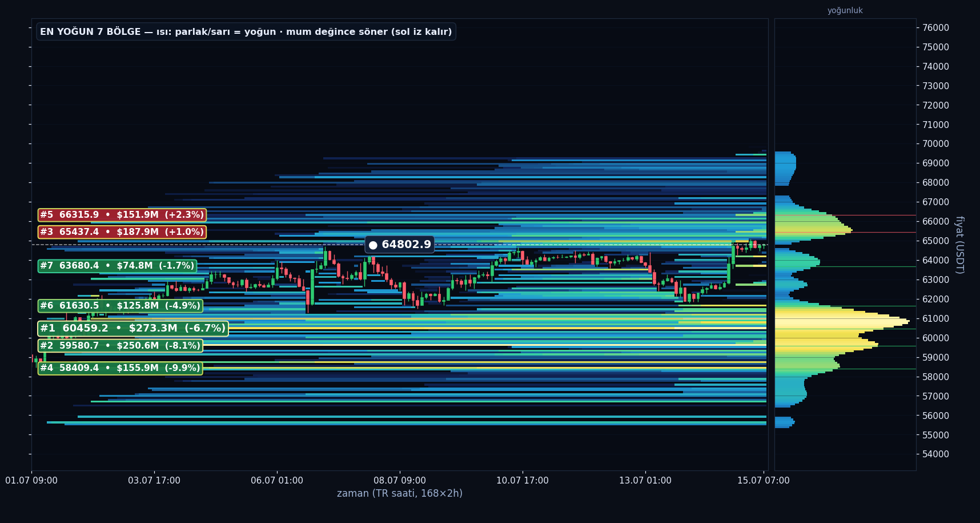Screen dimensions: 980x523
Task: Click the #2 59580.7 zone label
Action: tap(120, 346)
